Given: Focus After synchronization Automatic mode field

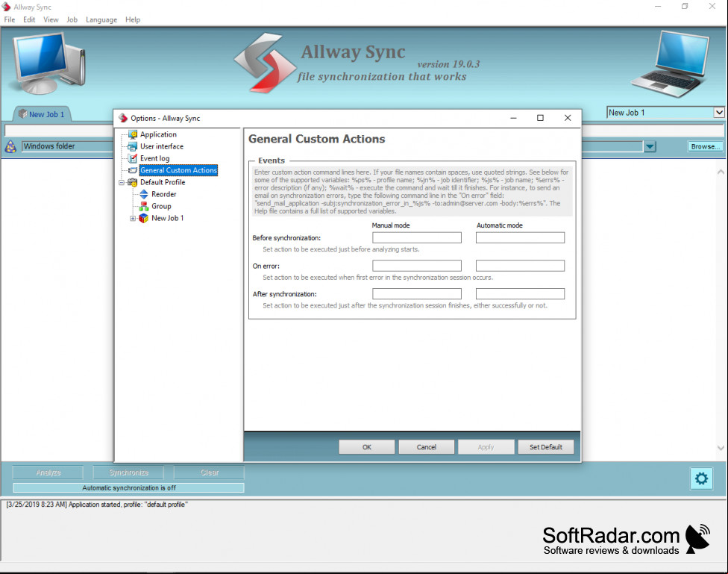Looking at the screenshot, I should click(520, 294).
